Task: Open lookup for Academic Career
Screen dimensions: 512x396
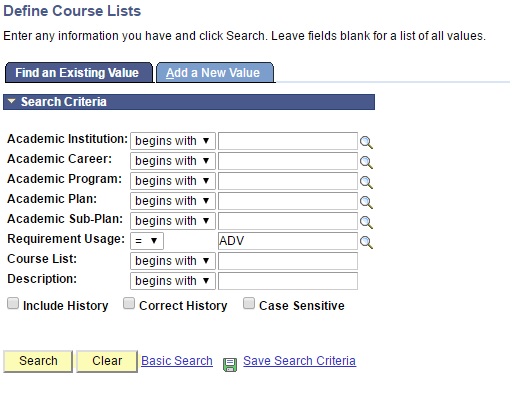Action: coord(366,162)
